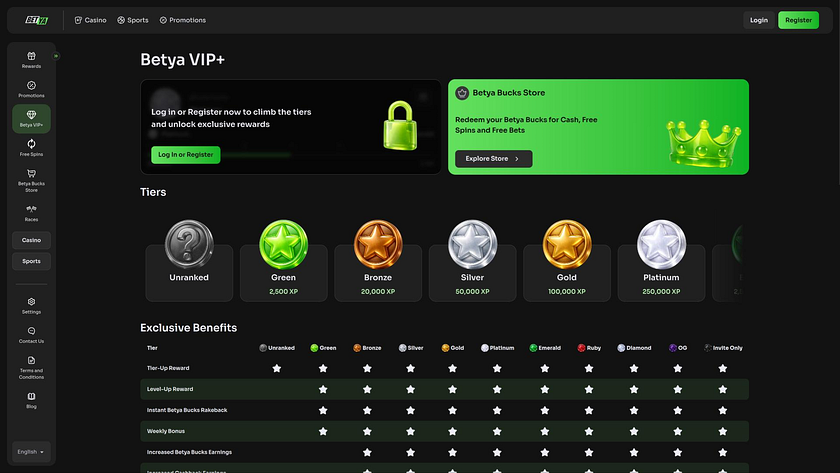The image size is (840, 473).
Task: Click the Silver column header in benefits table
Action: (x=411, y=348)
